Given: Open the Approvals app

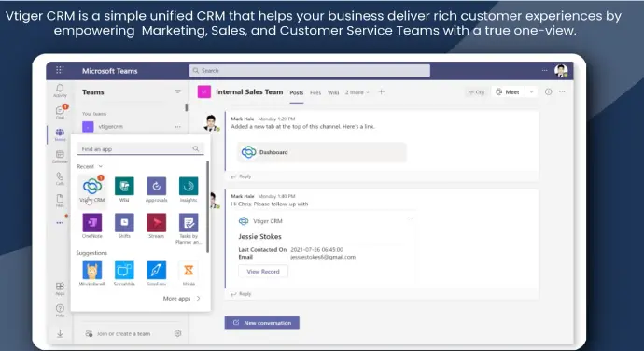Looking at the screenshot, I should [157, 190].
